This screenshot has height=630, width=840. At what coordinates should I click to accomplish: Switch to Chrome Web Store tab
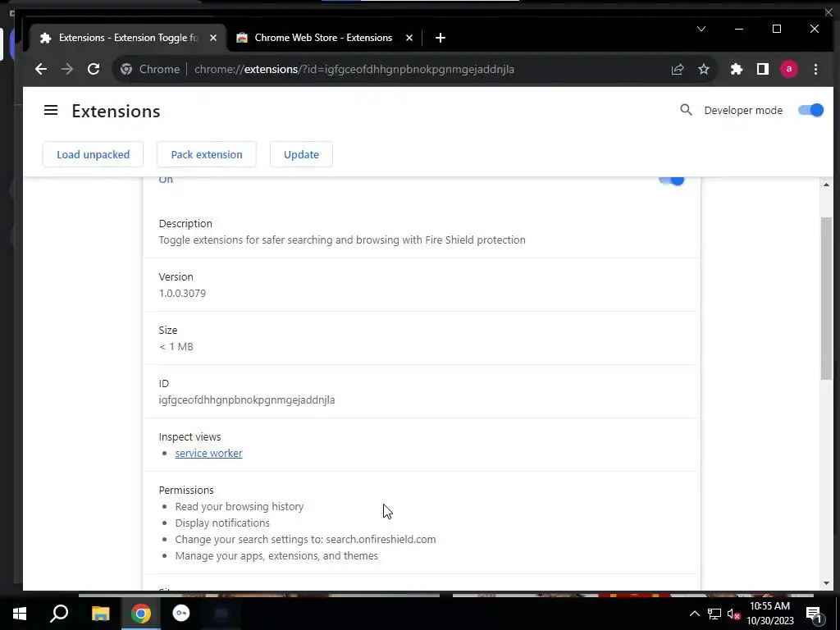click(x=325, y=38)
